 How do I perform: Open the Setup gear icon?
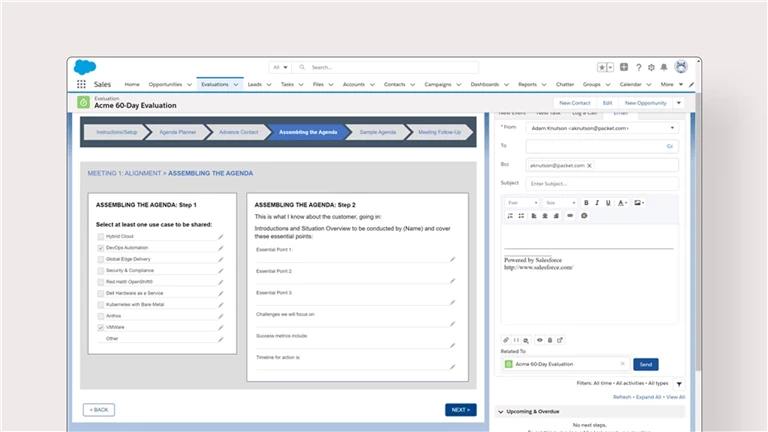[651, 67]
